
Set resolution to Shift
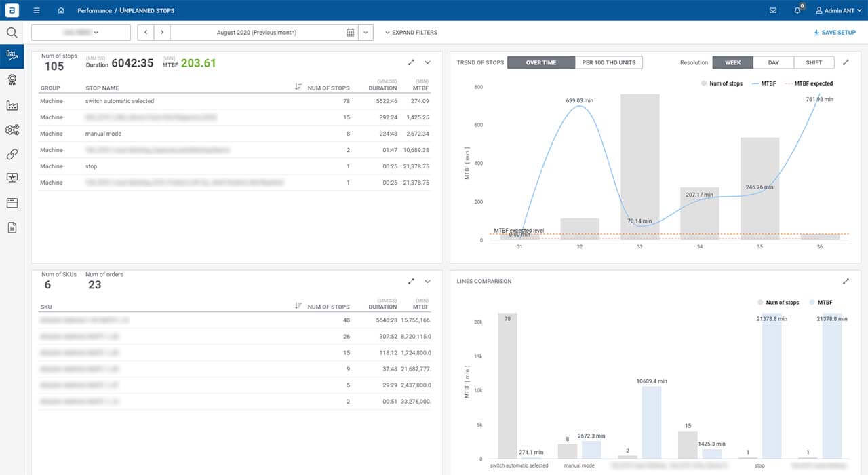tap(814, 62)
